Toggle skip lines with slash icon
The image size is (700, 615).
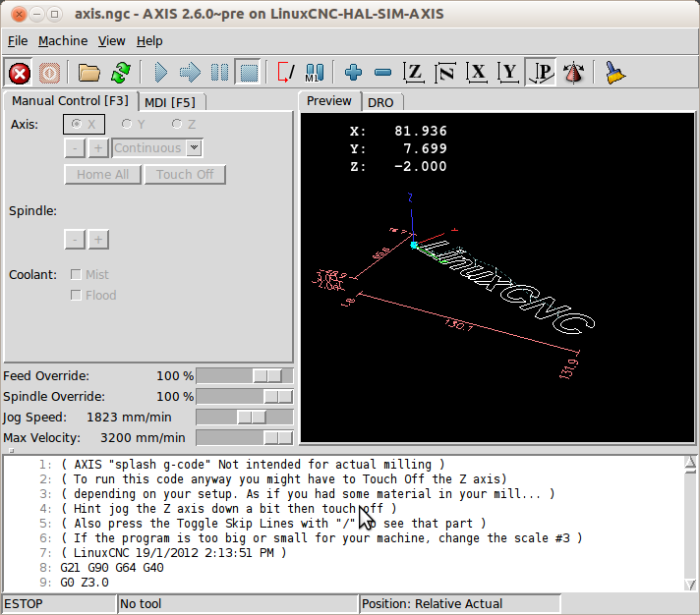point(286,73)
